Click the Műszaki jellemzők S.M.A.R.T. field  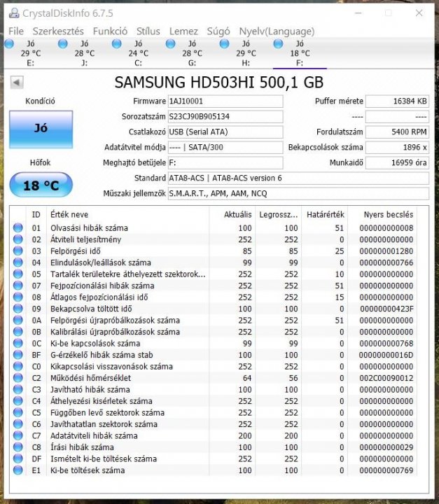[298, 193]
